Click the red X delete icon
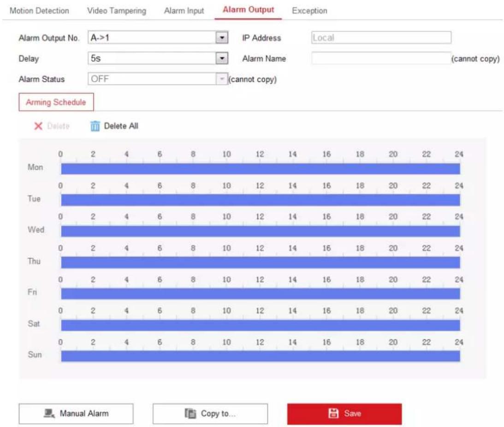This screenshot has width=504, height=427. pyautogui.click(x=38, y=126)
